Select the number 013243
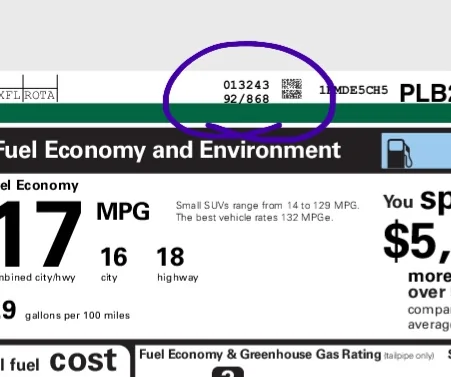This screenshot has height=377, width=451. click(246, 85)
